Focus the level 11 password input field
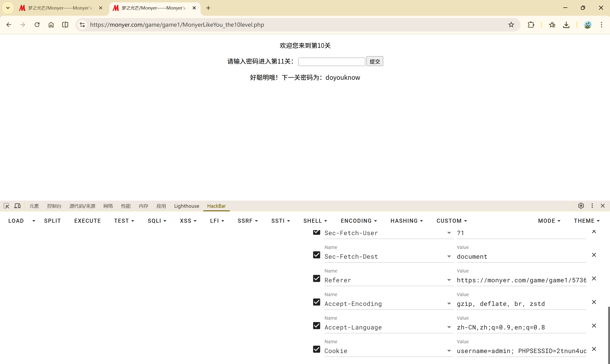Screen dimensions: 610x364 pyautogui.click(x=331, y=61)
